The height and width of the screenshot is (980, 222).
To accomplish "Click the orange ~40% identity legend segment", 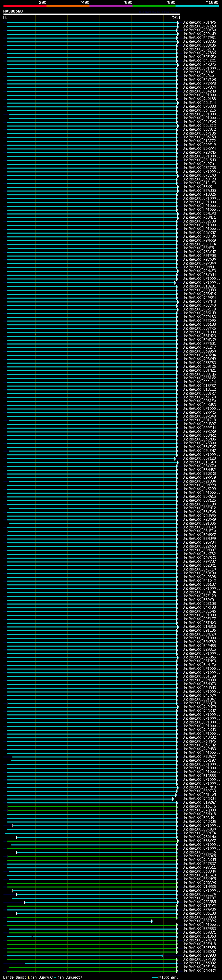I will coord(68,6).
